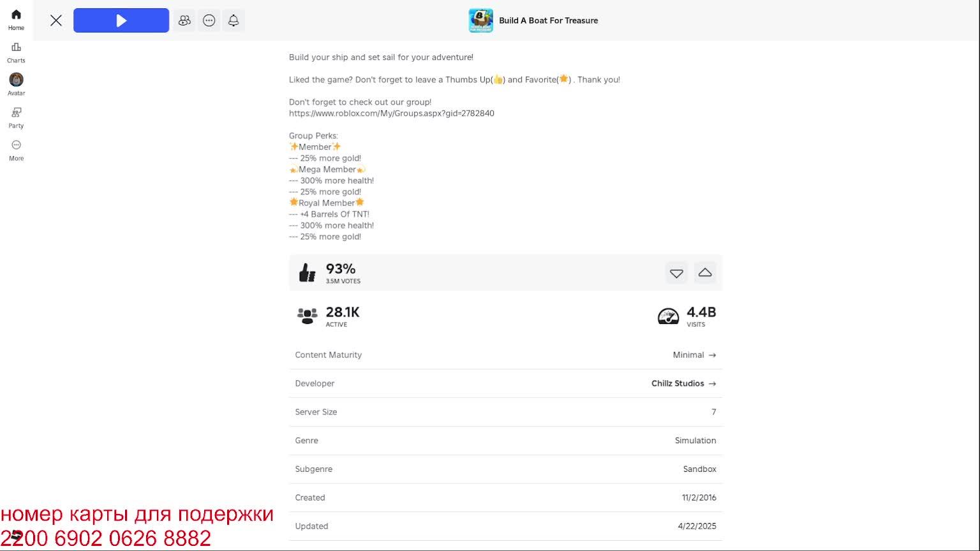The image size is (980, 551).
Task: Toggle the notification bell icon
Action: (234, 20)
